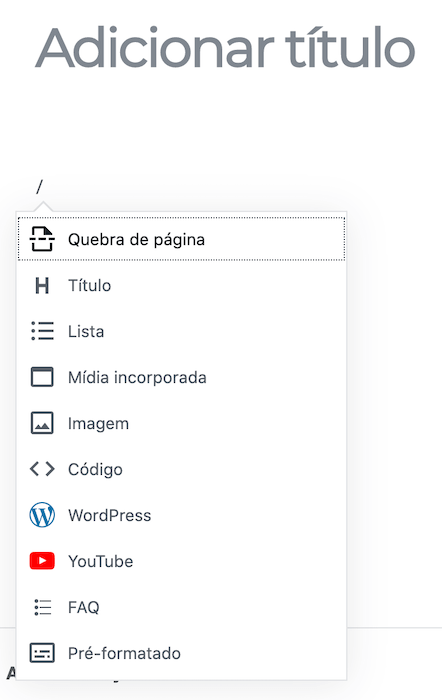Select Código label from the suggestions
The height and width of the screenshot is (700, 442).
tap(95, 470)
